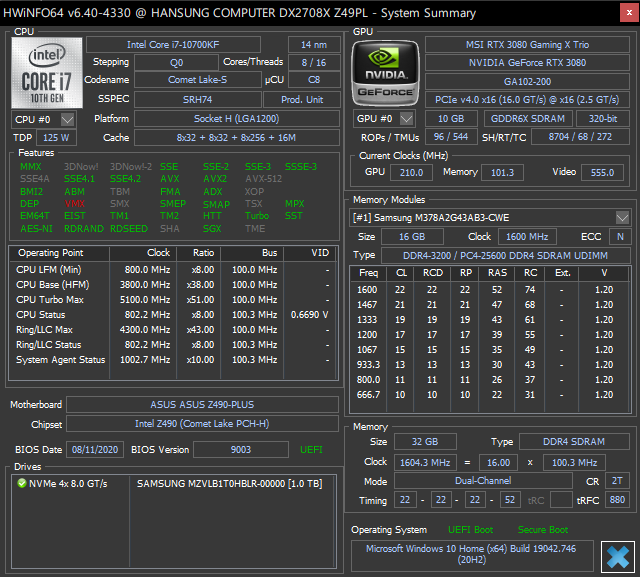Select the 666.7 frequency timing row
Viewport: 640px width, 577px height.
point(490,395)
